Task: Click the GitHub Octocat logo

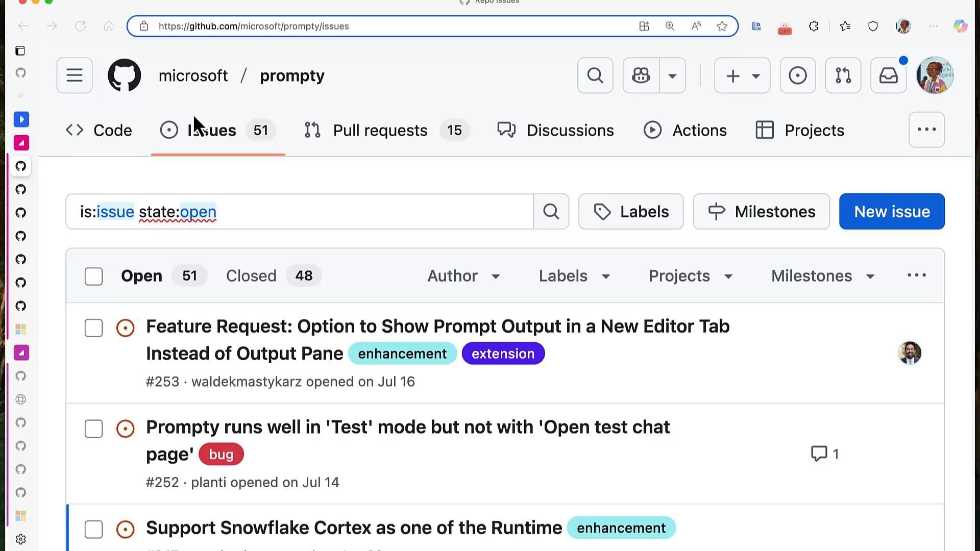Action: pos(124,76)
